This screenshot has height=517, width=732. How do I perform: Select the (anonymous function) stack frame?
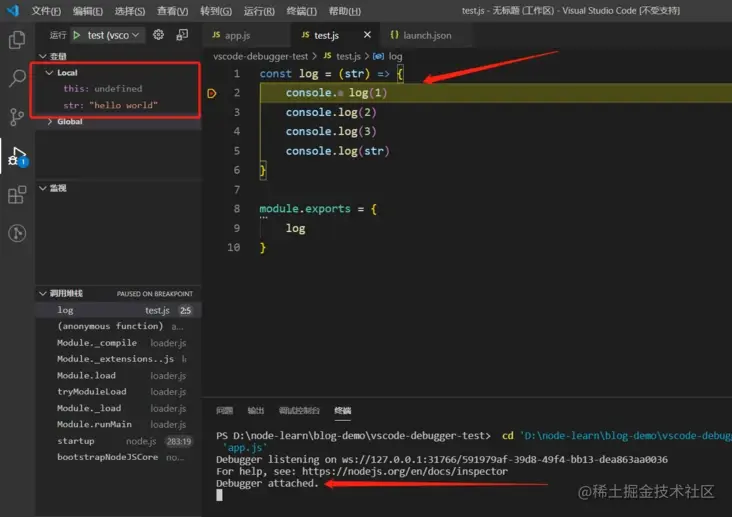point(119,326)
